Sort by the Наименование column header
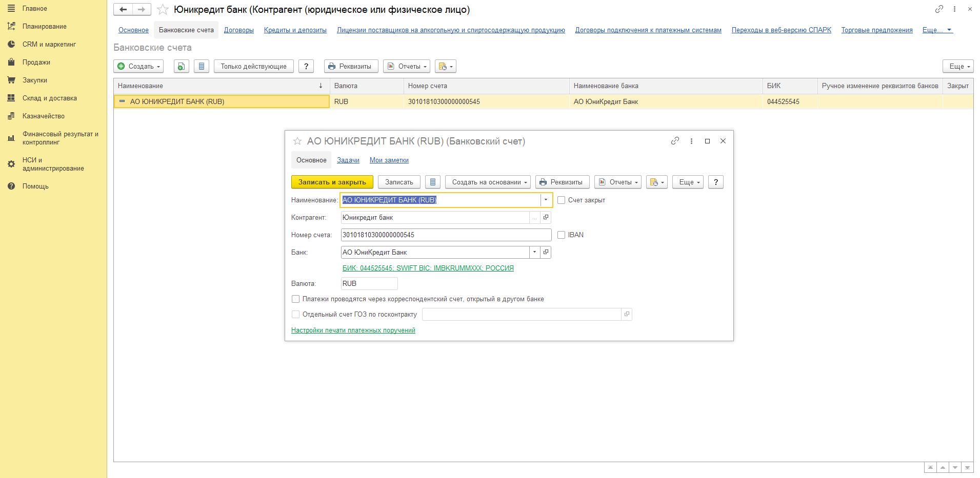 pyautogui.click(x=222, y=86)
